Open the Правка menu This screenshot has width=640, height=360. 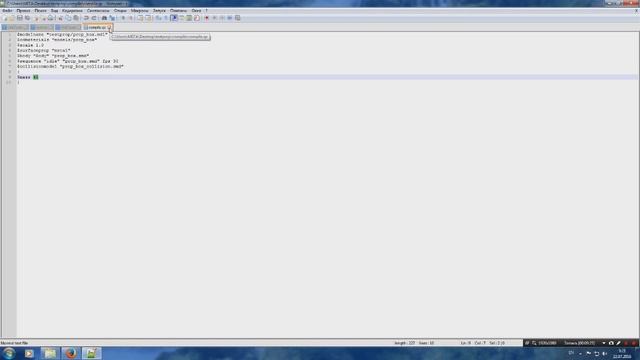click(x=23, y=11)
